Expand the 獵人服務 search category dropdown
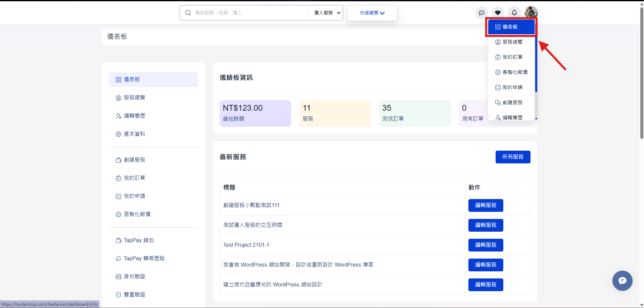This screenshot has height=308, width=644. (326, 13)
